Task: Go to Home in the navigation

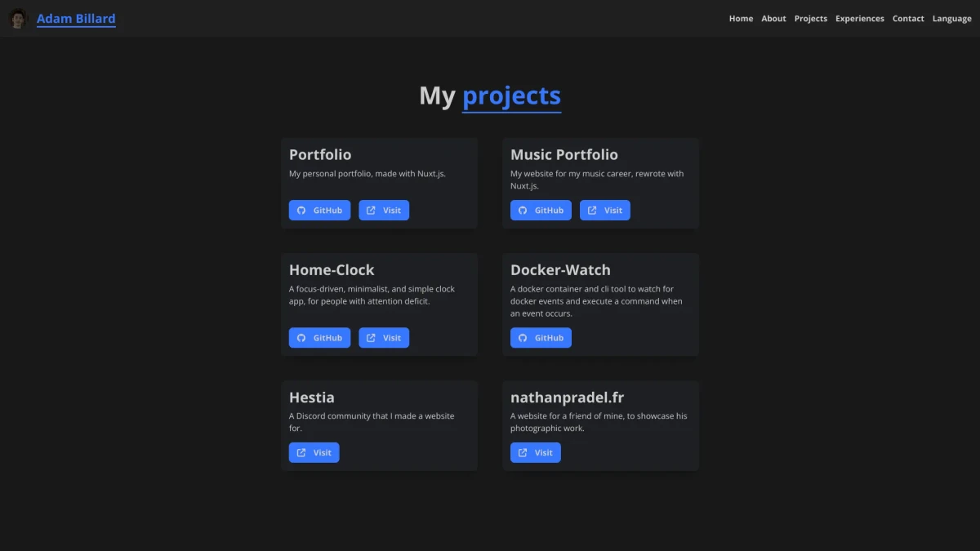Action: click(741, 18)
